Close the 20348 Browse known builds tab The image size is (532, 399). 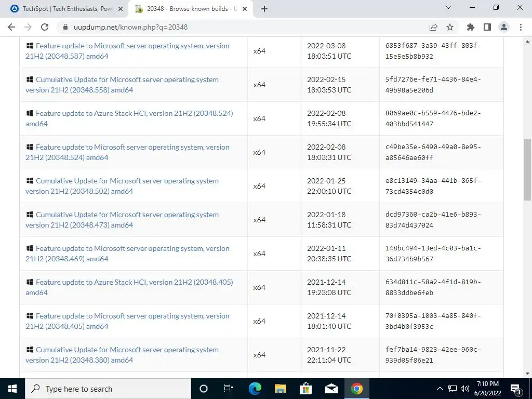pos(245,9)
